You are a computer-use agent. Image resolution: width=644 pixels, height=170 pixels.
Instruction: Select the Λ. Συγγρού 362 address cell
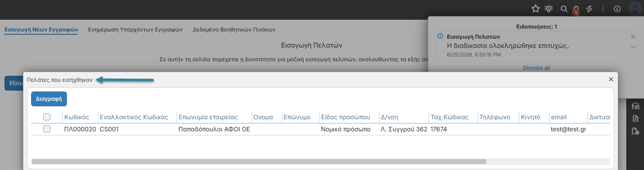404,129
